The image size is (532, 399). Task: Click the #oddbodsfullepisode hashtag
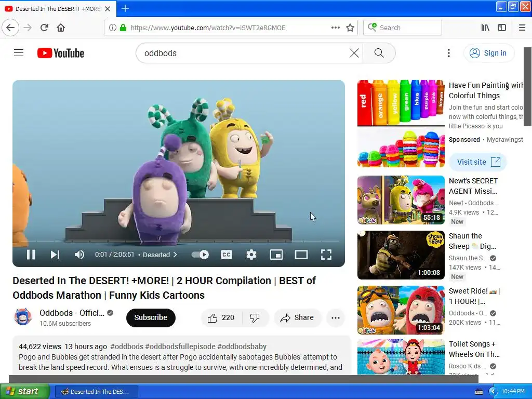pyautogui.click(x=180, y=347)
